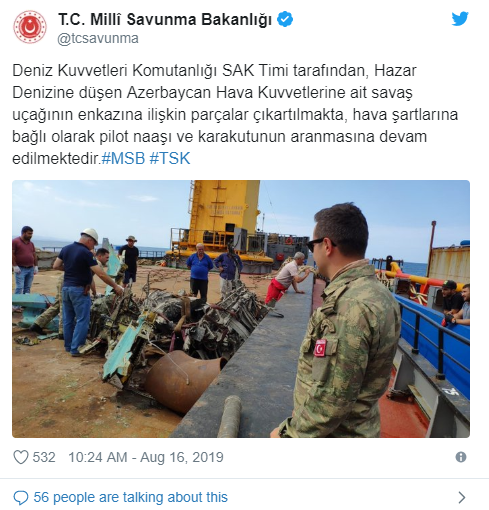
Task: Open T.C. Millî Savunma Bakanlığı account name
Action: pos(165,19)
